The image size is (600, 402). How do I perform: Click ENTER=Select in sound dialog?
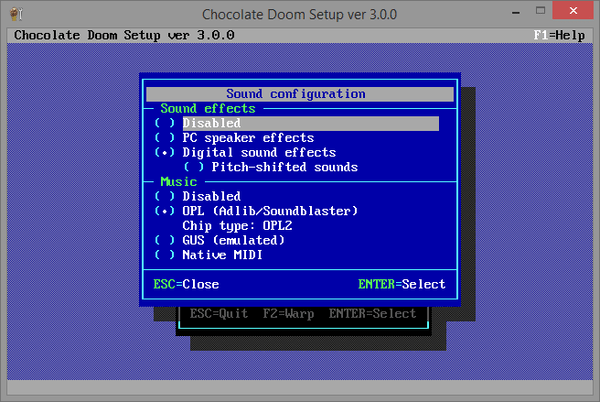[402, 284]
